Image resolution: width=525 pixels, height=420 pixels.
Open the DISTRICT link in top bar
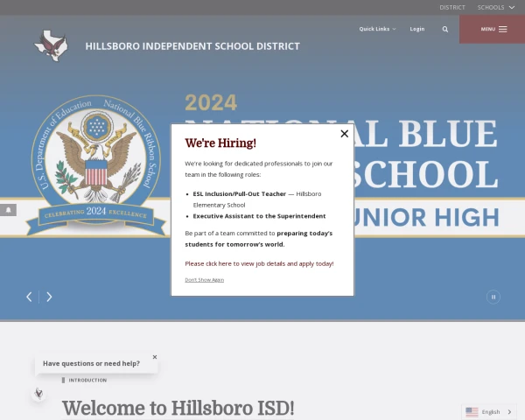(x=452, y=7)
